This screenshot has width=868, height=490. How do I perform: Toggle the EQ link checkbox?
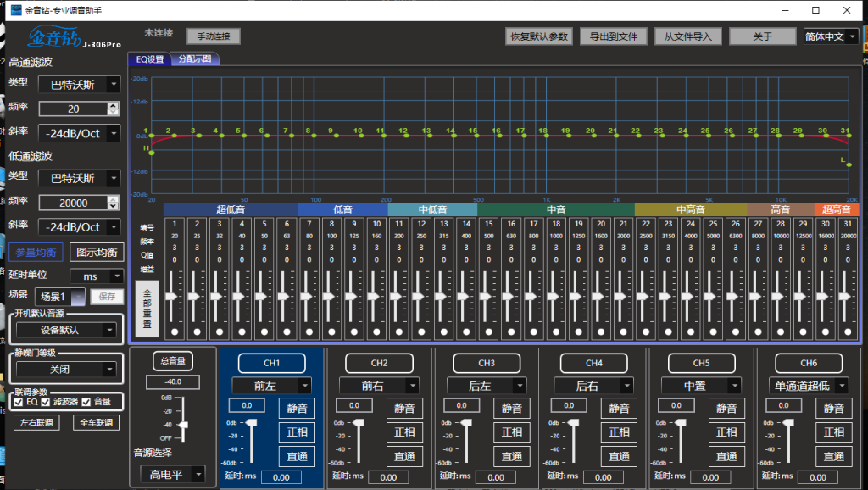[x=19, y=402]
